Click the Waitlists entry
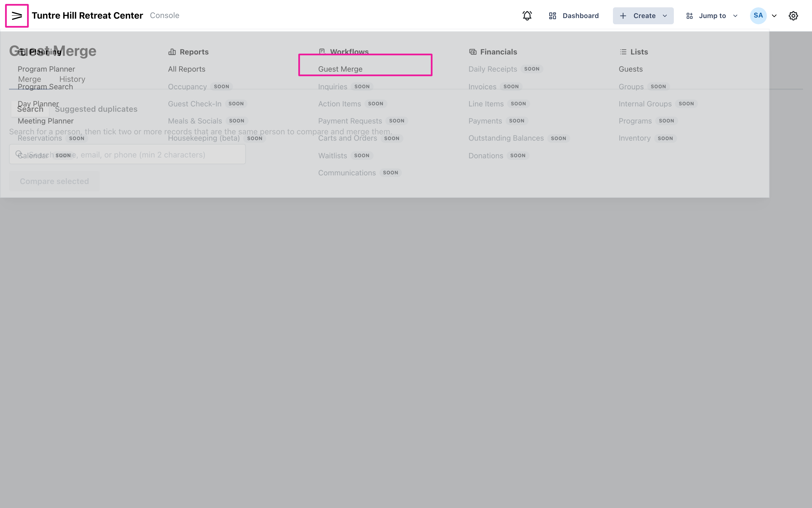Viewport: 812px width, 508px height. tap(332, 156)
